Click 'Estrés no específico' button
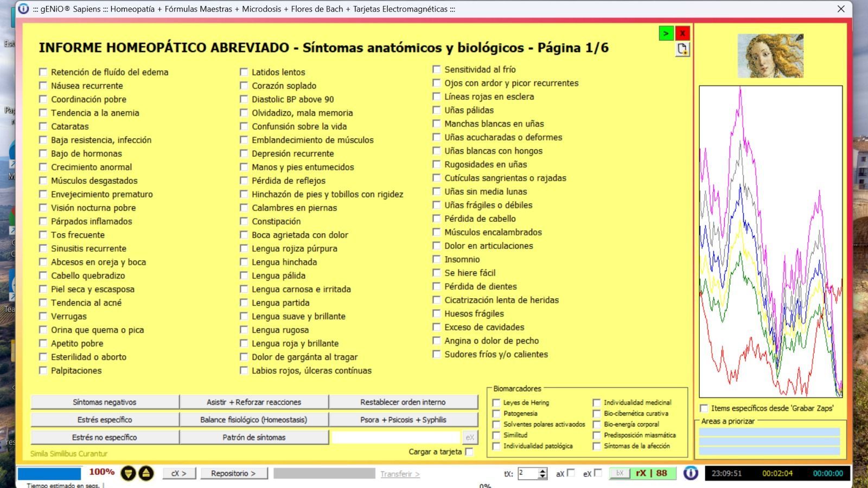 point(105,437)
